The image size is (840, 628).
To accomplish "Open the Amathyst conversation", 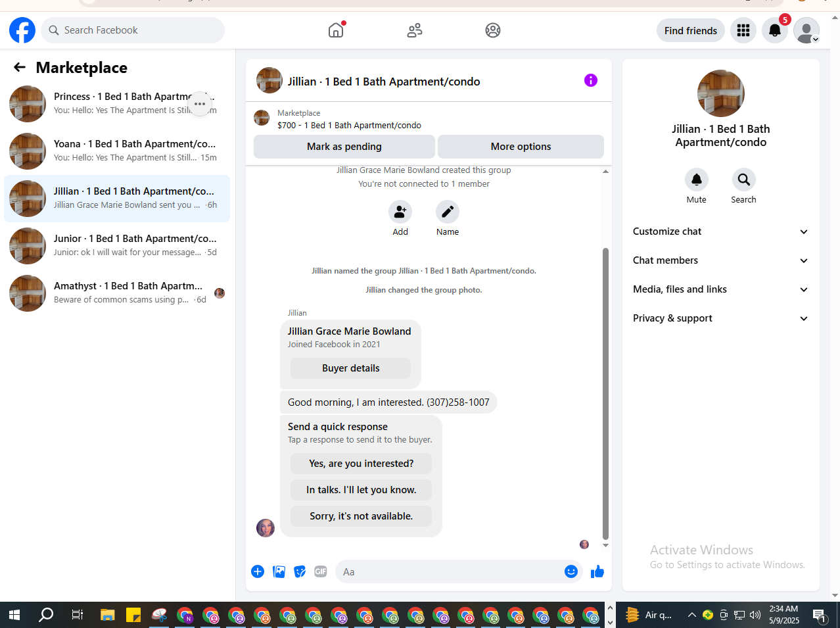I will 117,293.
